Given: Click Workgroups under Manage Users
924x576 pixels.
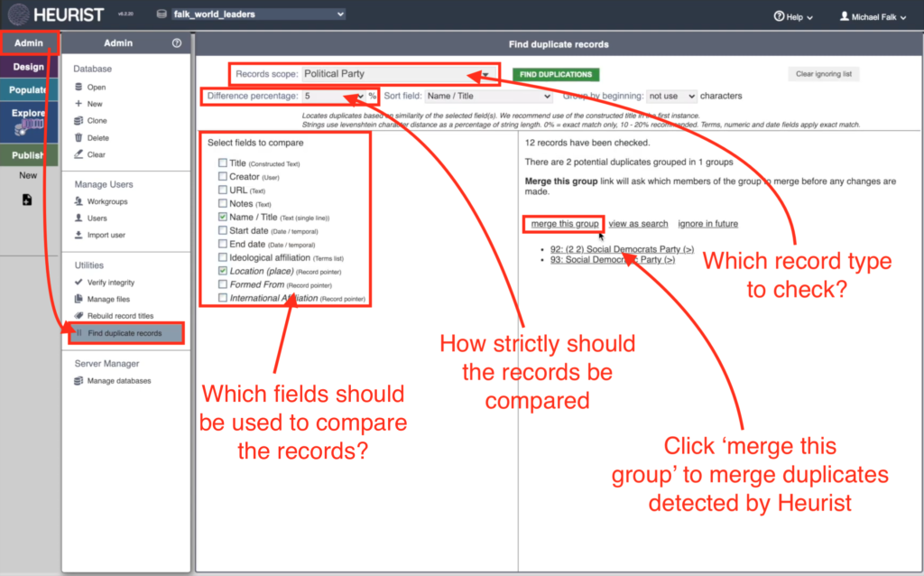Looking at the screenshot, I should click(107, 201).
